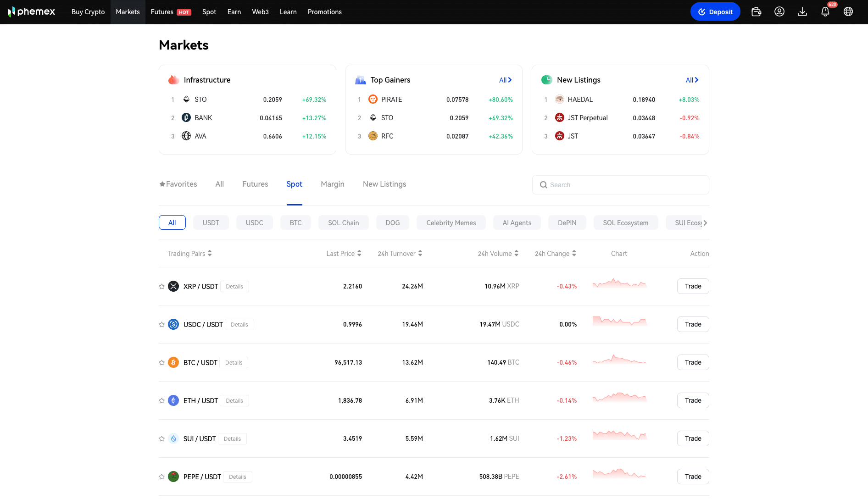Open Details for PEPE / USDT
Screen dimensions: 868x499
click(x=238, y=477)
